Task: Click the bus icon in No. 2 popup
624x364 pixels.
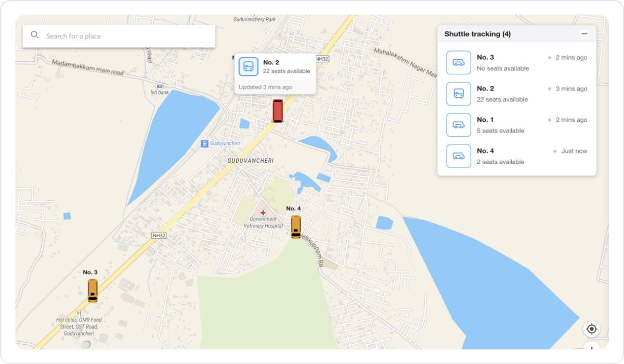Action: point(249,67)
